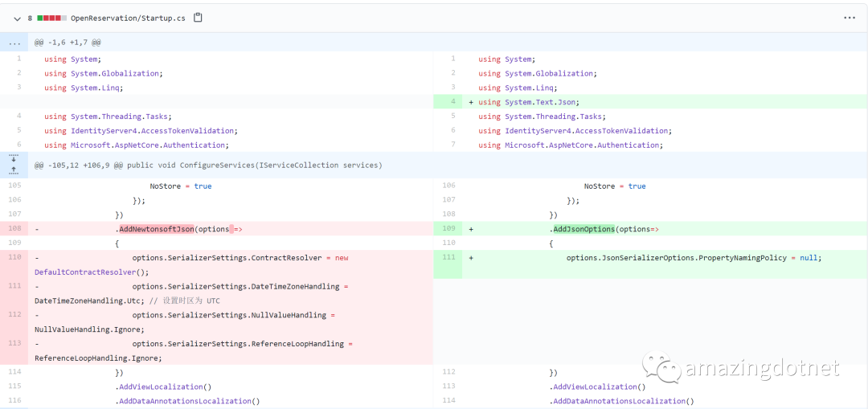Viewport: 868px width, 409px height.
Task: Click OpenReservation/Startup.cs file name link
Action: pos(128,18)
